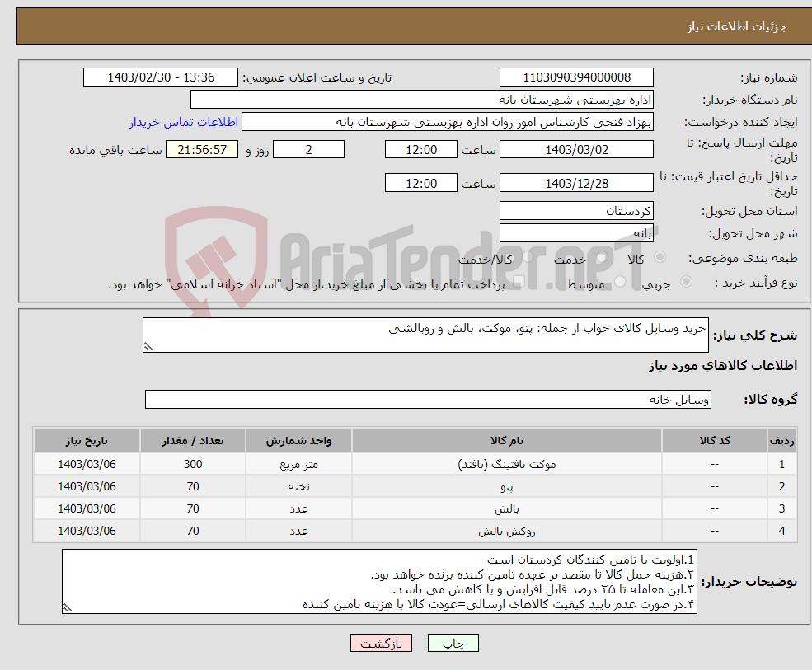Click the تخته unit cell
This screenshot has width=812, height=670.
(298, 487)
